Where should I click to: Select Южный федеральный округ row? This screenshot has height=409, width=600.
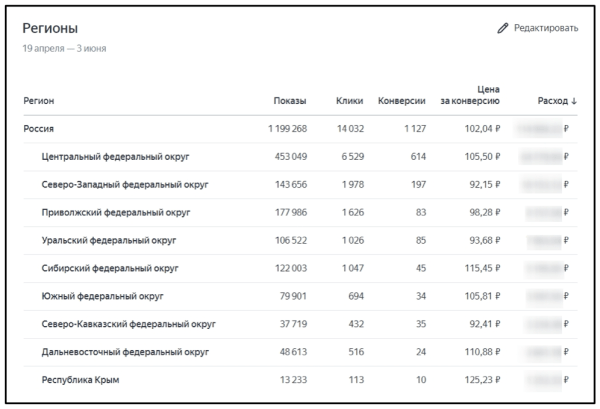(x=103, y=297)
